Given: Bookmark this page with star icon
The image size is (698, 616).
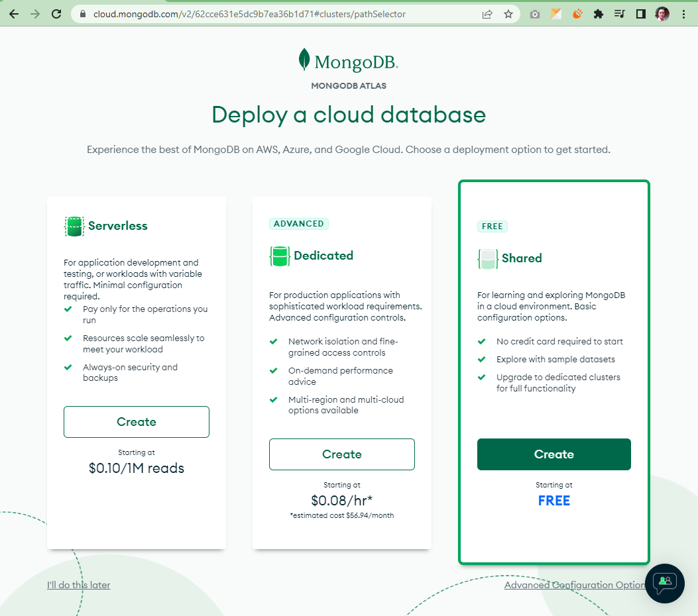Looking at the screenshot, I should pyautogui.click(x=508, y=14).
